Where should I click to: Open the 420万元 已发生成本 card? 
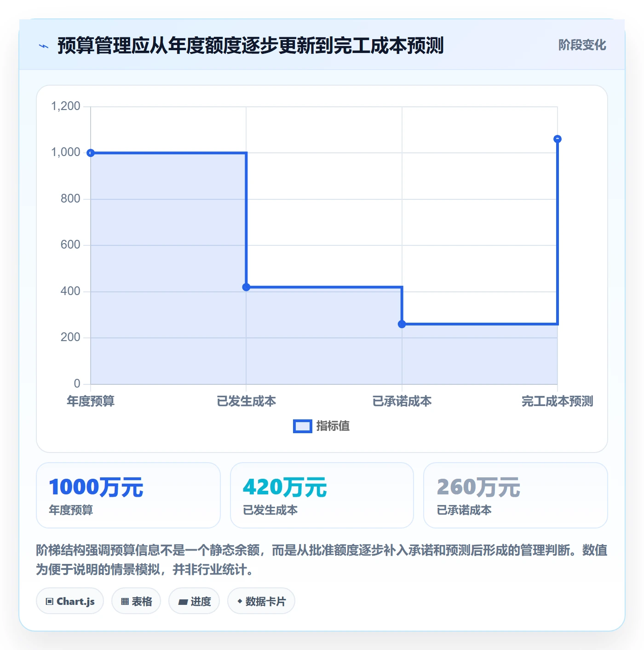click(x=322, y=495)
